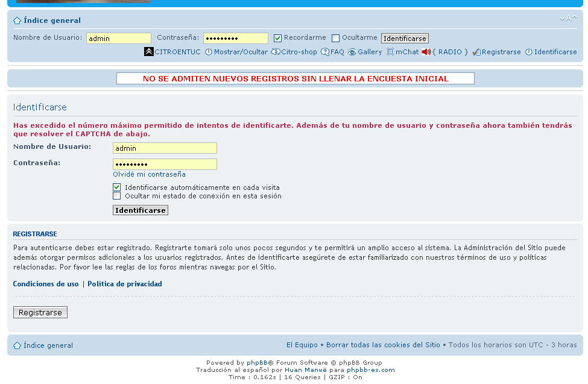Click the Registrarse checkmark icon in navbar
This screenshot has width=588, height=384.
pyautogui.click(x=476, y=52)
